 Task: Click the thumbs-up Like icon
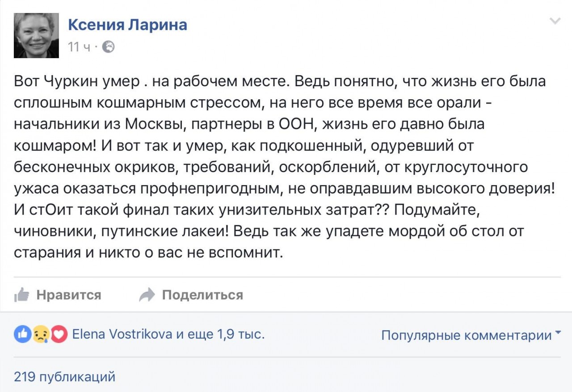[21, 295]
